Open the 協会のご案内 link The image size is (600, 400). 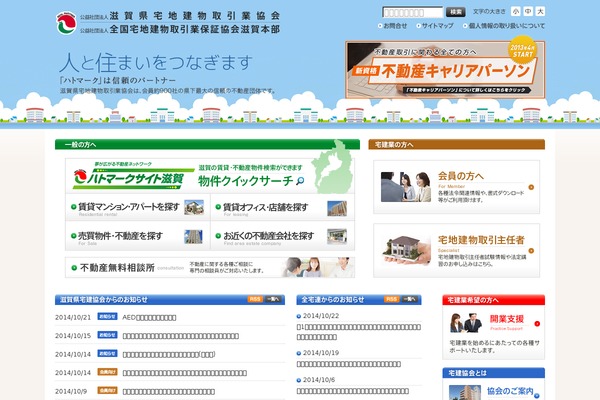click(x=510, y=391)
